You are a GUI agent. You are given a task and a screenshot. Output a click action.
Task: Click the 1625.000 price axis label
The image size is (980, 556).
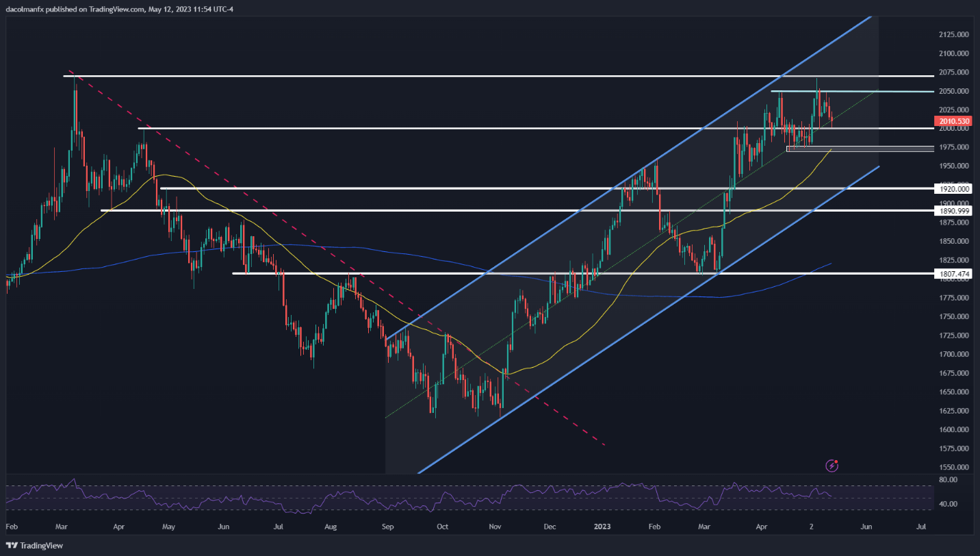tap(955, 411)
